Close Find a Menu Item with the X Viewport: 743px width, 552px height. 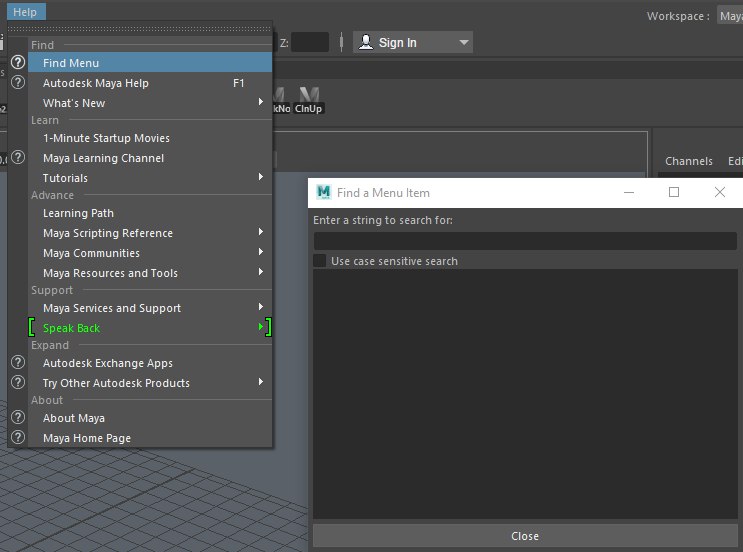(x=719, y=192)
